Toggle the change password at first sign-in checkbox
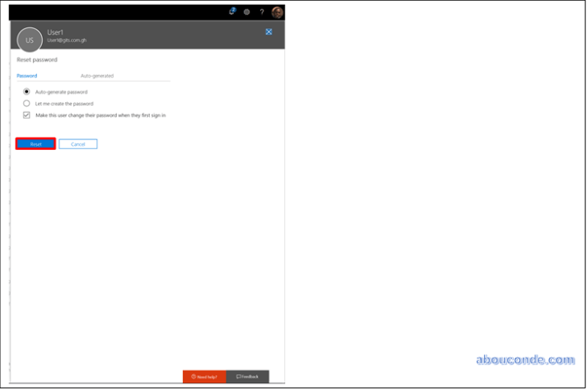The image size is (588, 389). (x=27, y=115)
